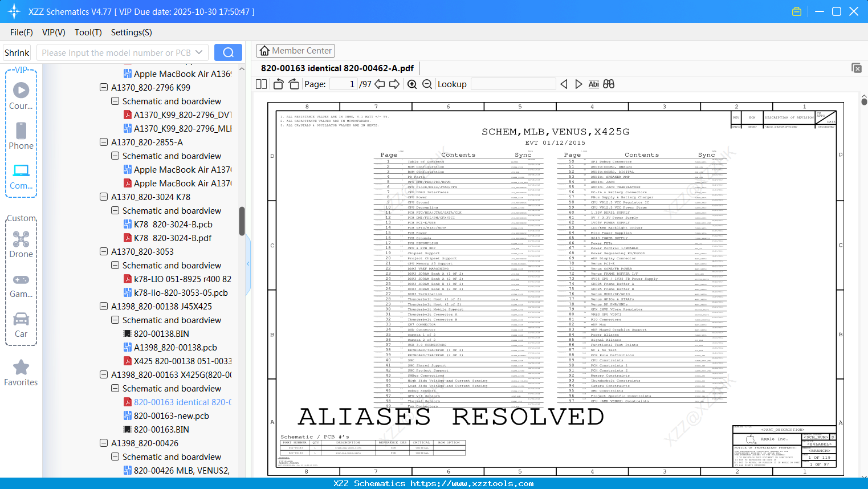The width and height of the screenshot is (868, 489).
Task: Select the 820-00163 identical 820-00462-A.pdf tab
Action: (337, 68)
